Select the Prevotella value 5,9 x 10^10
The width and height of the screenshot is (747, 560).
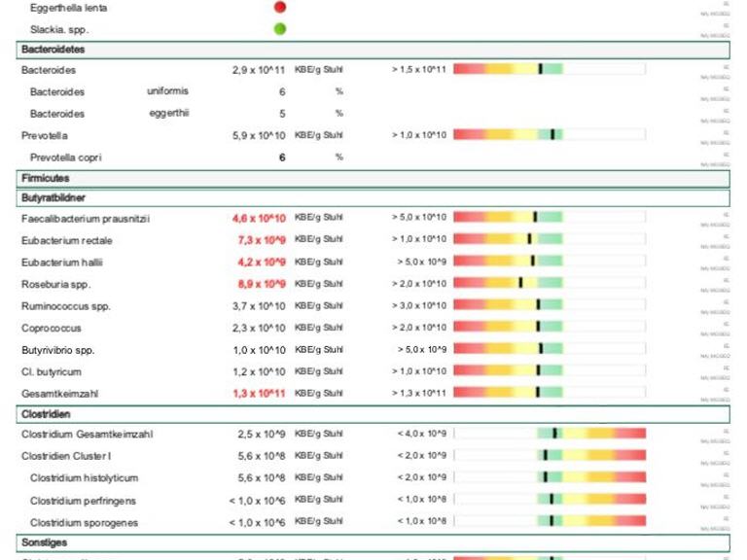pyautogui.click(x=259, y=136)
